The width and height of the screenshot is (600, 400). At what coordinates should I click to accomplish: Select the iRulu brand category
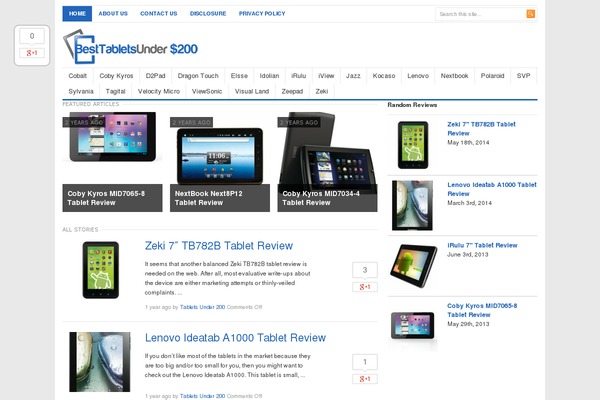click(x=298, y=76)
